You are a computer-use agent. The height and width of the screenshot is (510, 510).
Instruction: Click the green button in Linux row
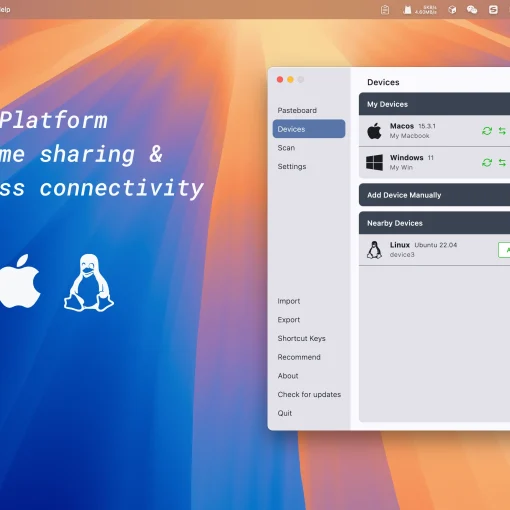[504, 250]
